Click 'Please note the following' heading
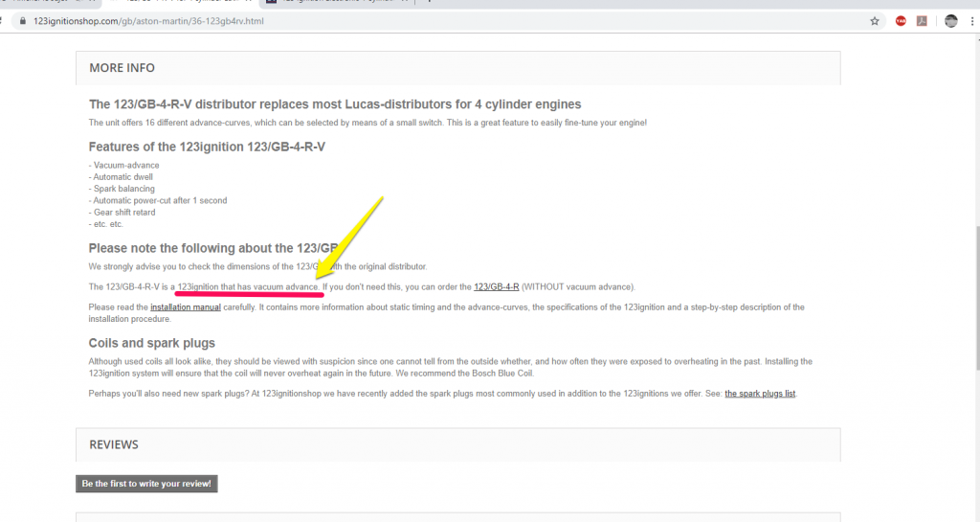The width and height of the screenshot is (980, 522). coord(213,247)
